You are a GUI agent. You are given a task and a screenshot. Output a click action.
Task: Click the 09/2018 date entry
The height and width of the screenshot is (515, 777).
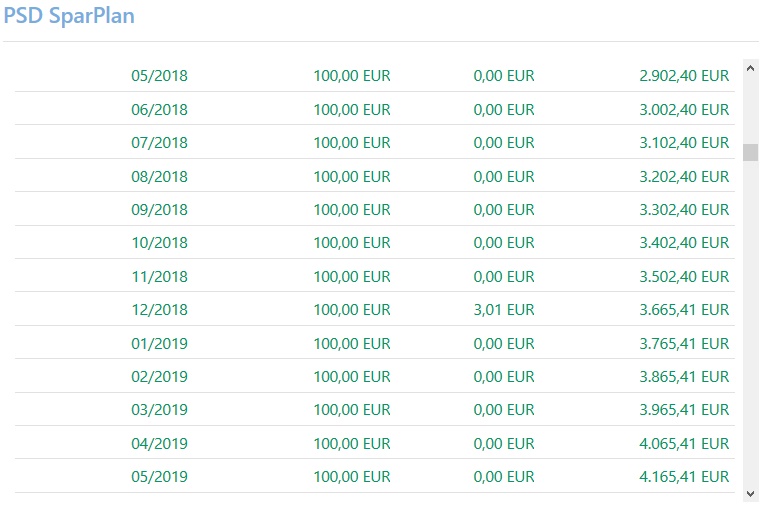(159, 210)
